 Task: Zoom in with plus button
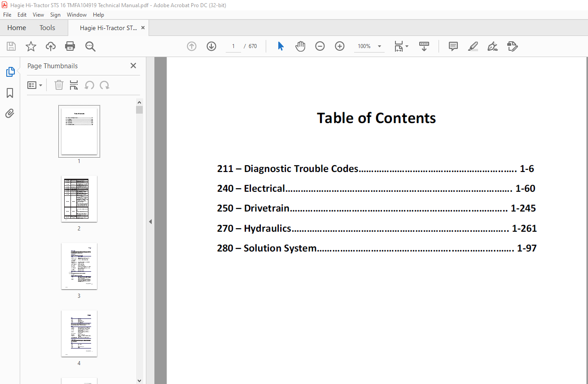[340, 46]
